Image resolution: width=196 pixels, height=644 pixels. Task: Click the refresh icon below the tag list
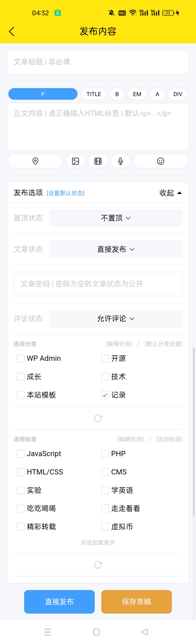(98, 565)
